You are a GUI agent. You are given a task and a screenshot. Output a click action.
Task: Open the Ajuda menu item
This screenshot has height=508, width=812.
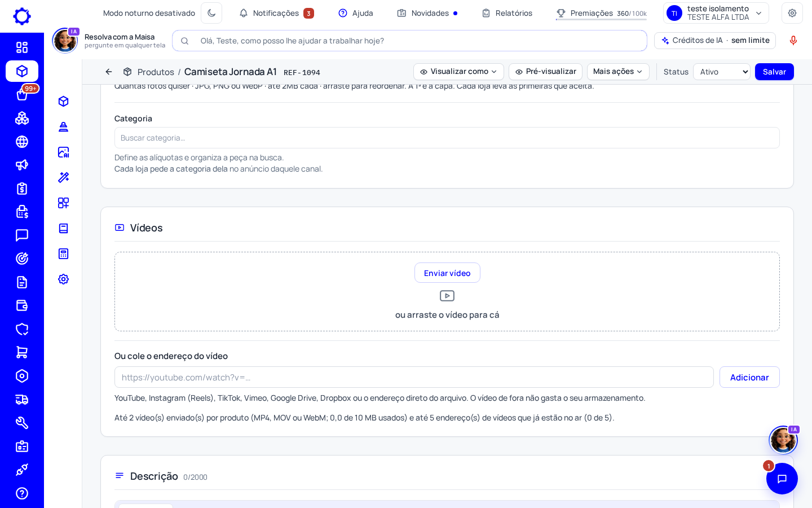point(356,13)
